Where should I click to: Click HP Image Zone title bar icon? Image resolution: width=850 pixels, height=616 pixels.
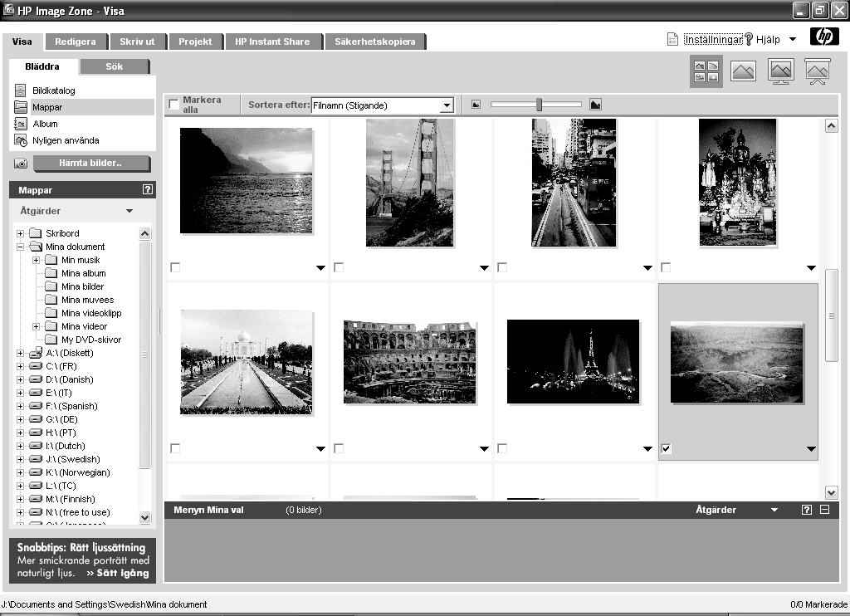(x=8, y=9)
